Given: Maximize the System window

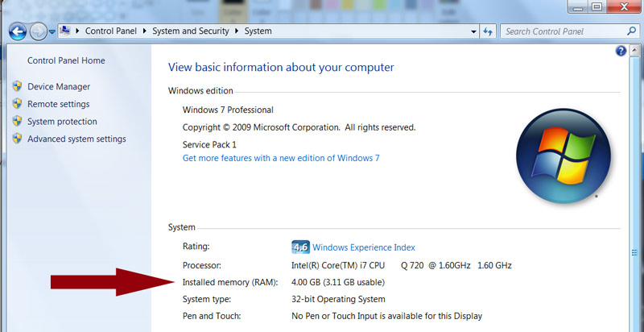Looking at the screenshot, I should [x=597, y=6].
